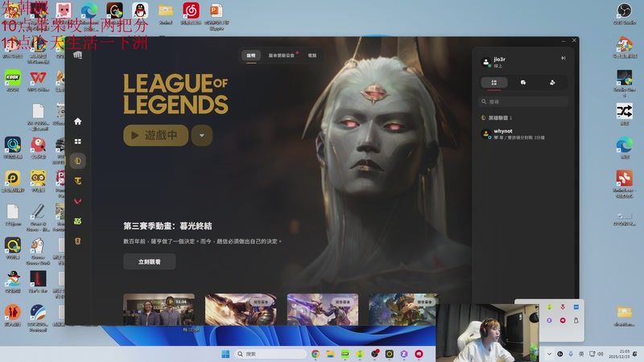Open the Riot Client home page
This screenshot has height=362, width=644.
pyautogui.click(x=77, y=121)
